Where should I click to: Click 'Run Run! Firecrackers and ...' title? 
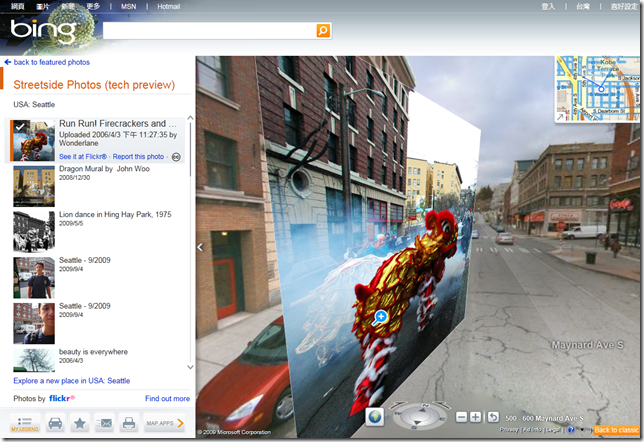[x=118, y=124]
